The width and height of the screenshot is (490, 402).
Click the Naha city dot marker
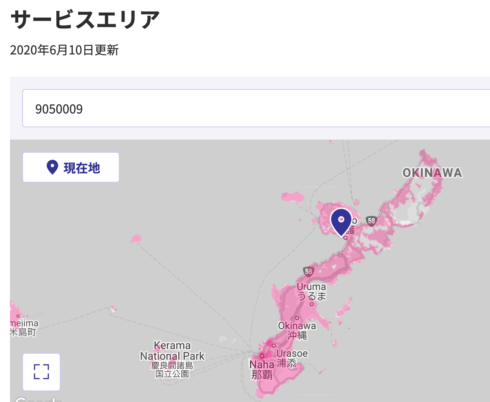pos(262,356)
